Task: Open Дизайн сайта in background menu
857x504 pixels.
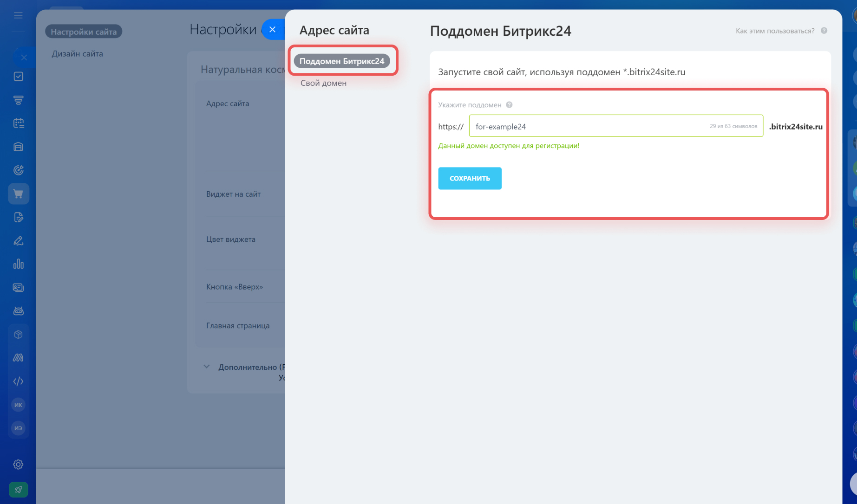Action: pyautogui.click(x=77, y=54)
